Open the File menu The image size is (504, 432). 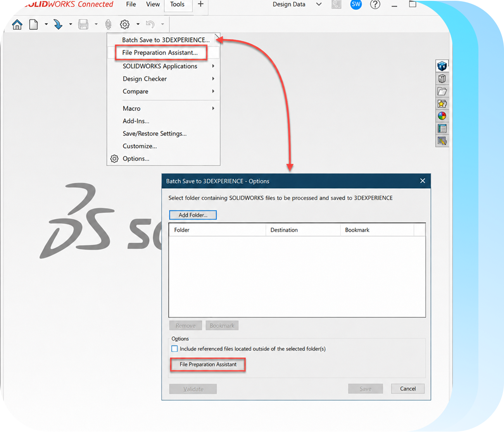coord(131,5)
